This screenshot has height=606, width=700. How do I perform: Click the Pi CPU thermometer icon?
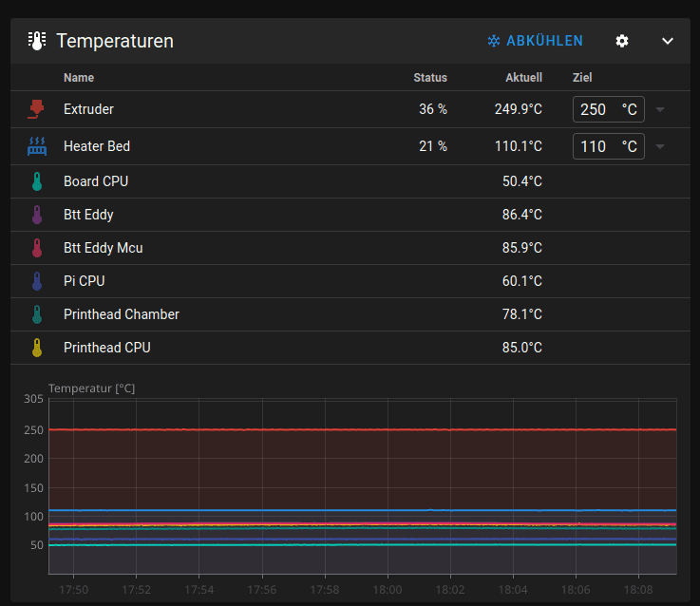(37, 281)
